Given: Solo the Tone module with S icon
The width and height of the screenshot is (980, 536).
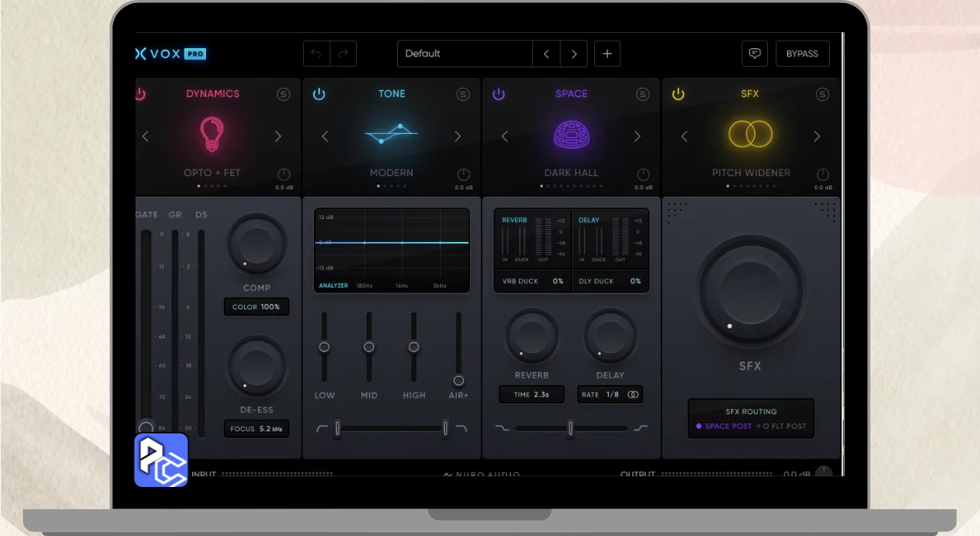Looking at the screenshot, I should (463, 94).
